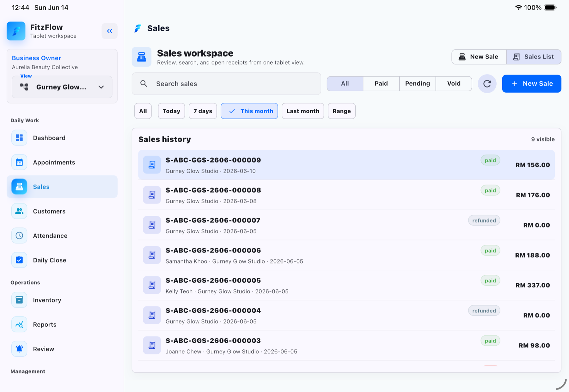
Task: Open Joanne Chew's sale 000003
Action: pyautogui.click(x=346, y=345)
